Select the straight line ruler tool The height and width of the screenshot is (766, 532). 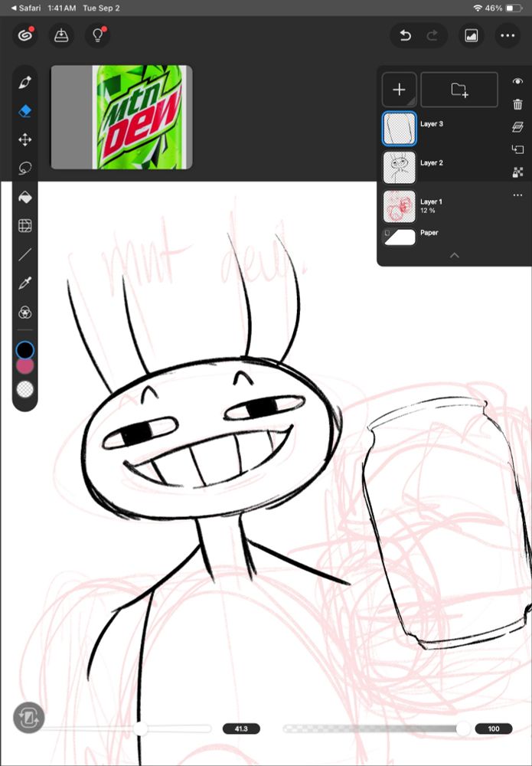tap(25, 254)
